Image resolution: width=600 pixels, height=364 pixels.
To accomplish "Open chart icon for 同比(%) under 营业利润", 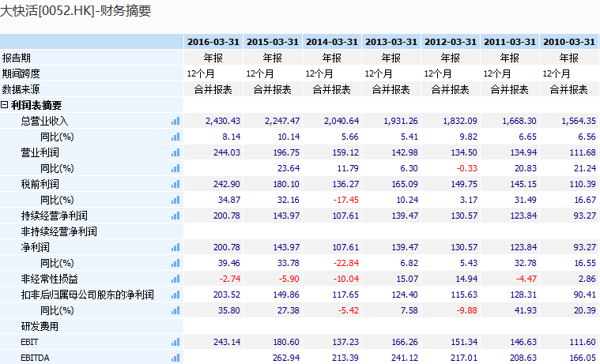I will click(175, 169).
